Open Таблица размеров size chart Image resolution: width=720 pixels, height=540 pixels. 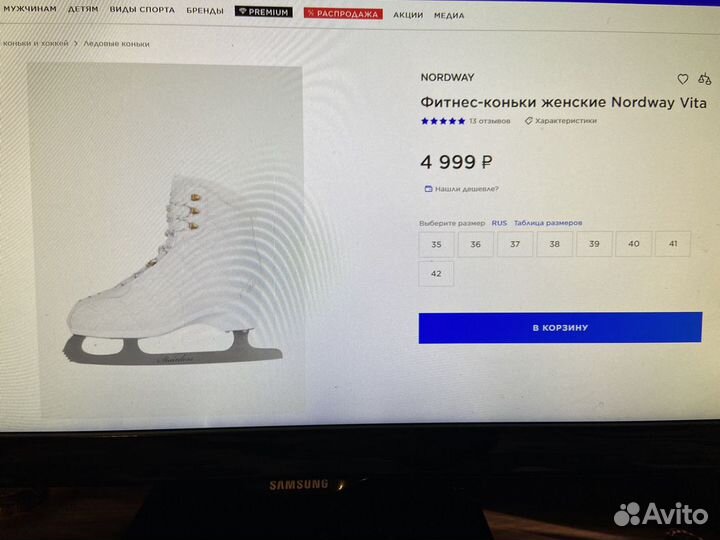click(548, 223)
